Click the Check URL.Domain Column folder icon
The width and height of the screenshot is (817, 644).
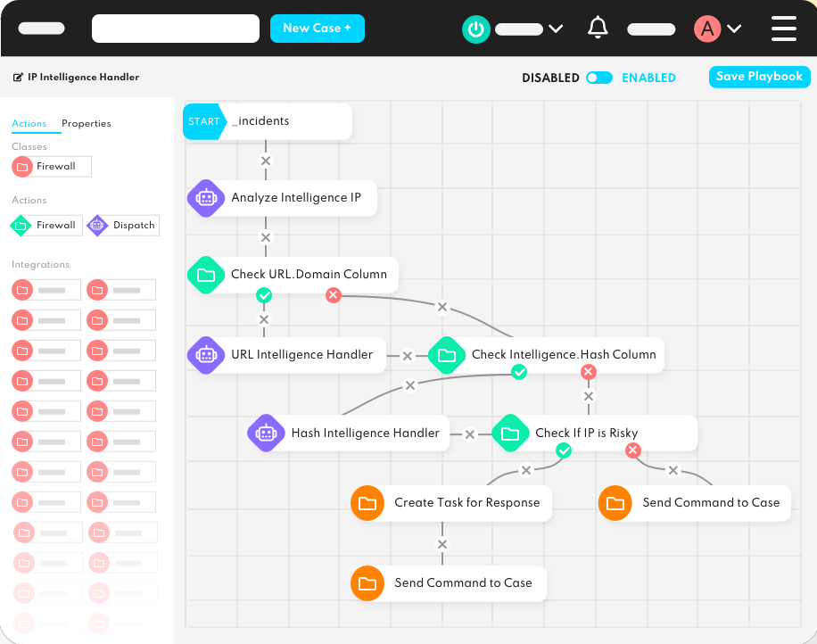206,275
